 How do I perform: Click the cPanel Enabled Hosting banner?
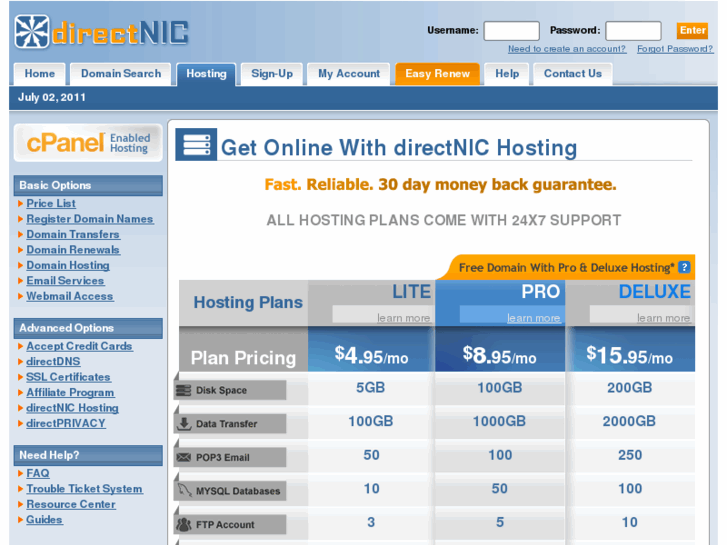pyautogui.click(x=88, y=143)
